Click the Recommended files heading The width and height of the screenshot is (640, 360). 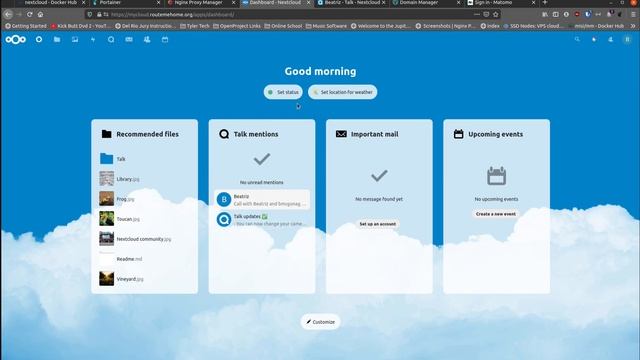tap(147, 134)
